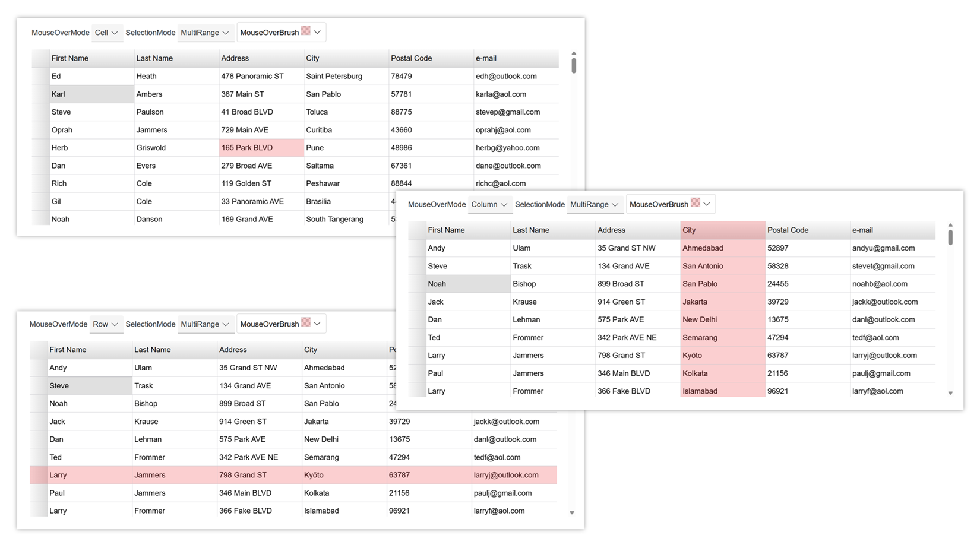Click Postal Code column header in right window
The height and width of the screenshot is (548, 980).
click(x=808, y=230)
